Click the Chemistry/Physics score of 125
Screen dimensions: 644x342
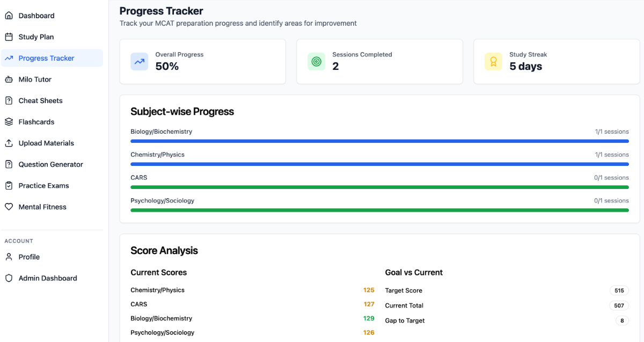point(369,290)
